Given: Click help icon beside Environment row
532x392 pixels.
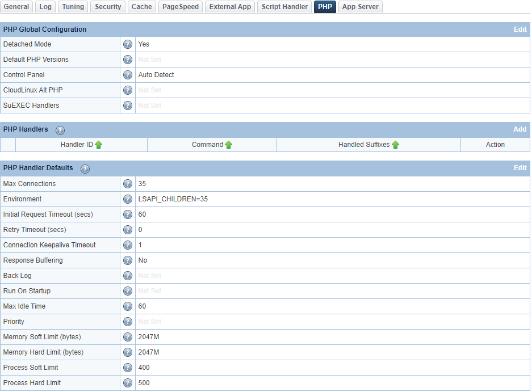Looking at the screenshot, I should coord(128,199).
